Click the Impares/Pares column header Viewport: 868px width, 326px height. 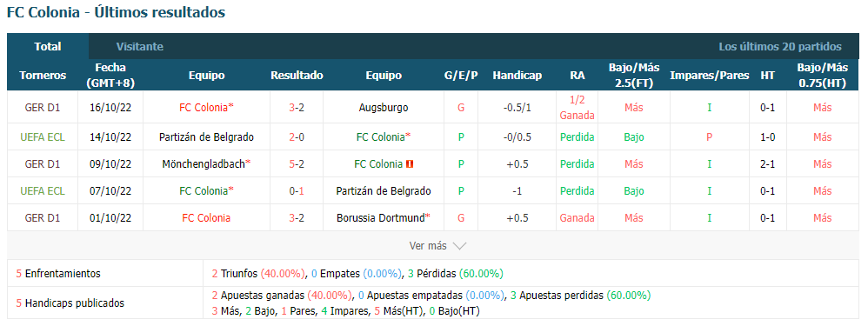(709, 76)
